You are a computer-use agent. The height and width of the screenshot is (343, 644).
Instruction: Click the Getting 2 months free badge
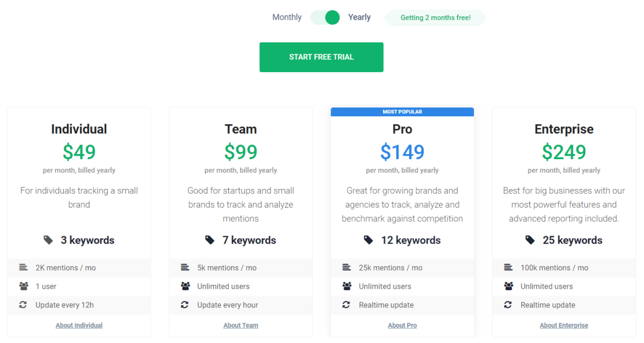436,17
